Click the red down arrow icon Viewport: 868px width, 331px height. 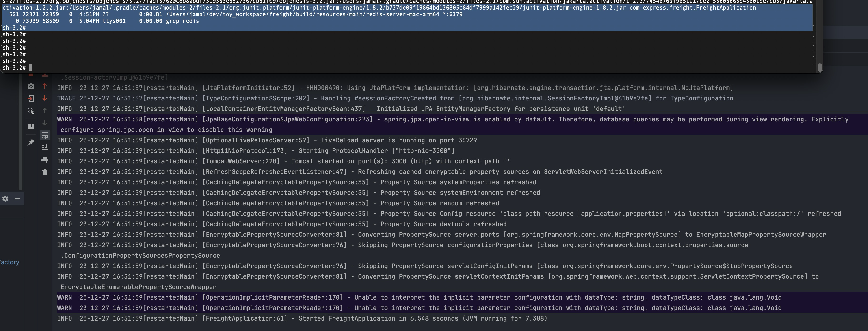tap(45, 98)
